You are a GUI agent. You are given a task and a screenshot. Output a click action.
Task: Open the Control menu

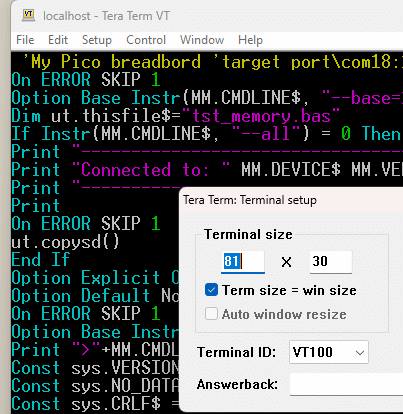pos(146,40)
